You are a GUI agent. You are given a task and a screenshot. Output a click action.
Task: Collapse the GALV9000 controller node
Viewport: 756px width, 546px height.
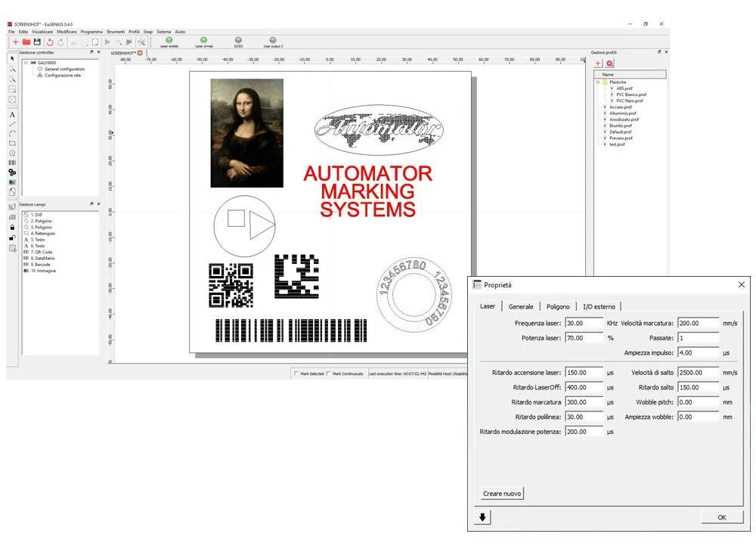coord(26,63)
